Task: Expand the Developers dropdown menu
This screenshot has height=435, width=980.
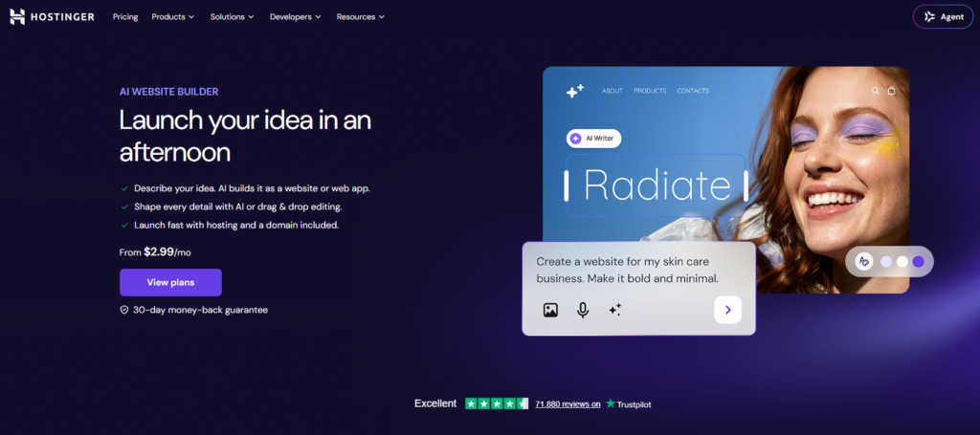Action: point(295,17)
